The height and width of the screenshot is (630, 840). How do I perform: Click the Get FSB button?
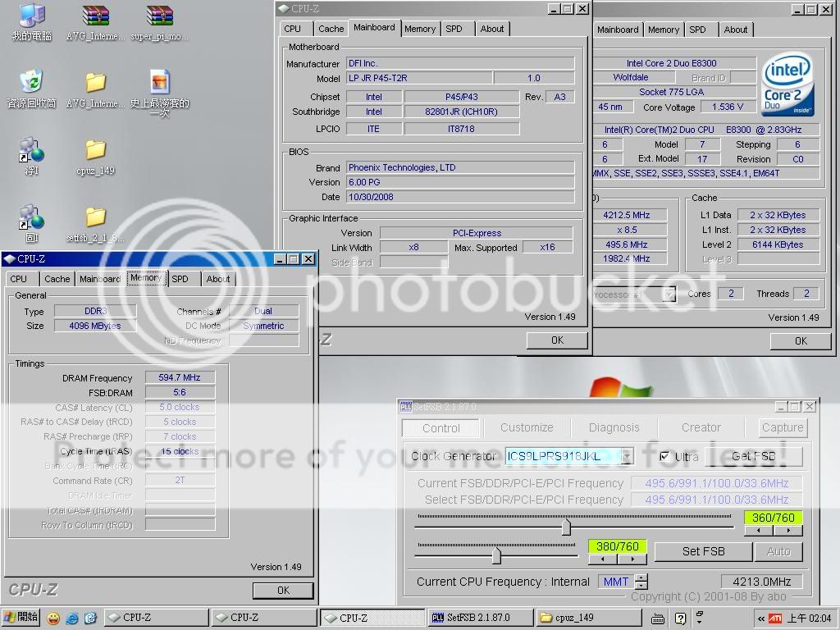point(754,456)
